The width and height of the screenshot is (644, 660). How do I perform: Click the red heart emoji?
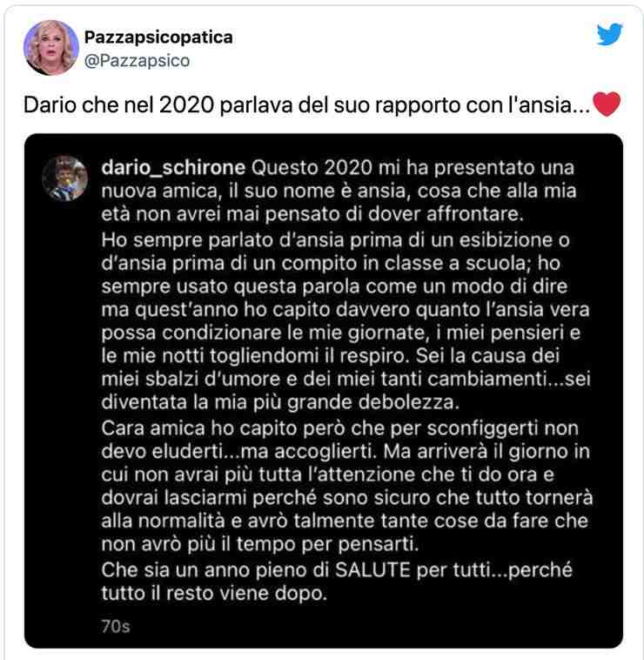pos(606,104)
